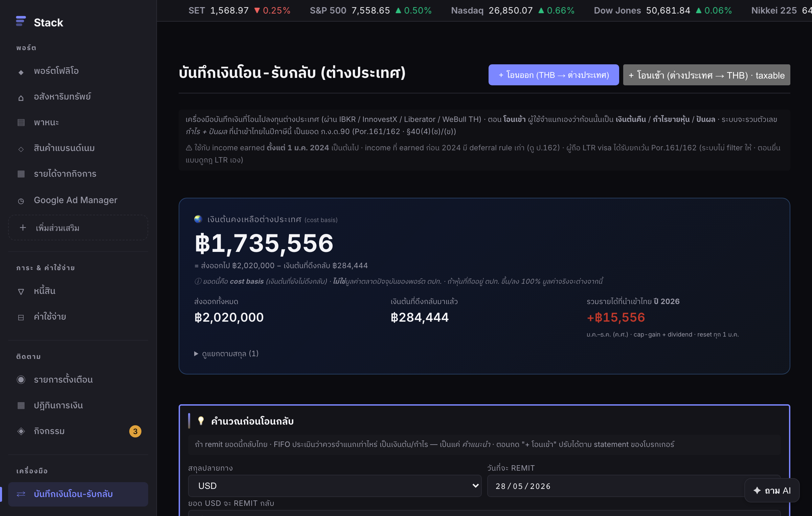Select สินค้าแบรนด์เนม in the sidebar

tap(78, 148)
